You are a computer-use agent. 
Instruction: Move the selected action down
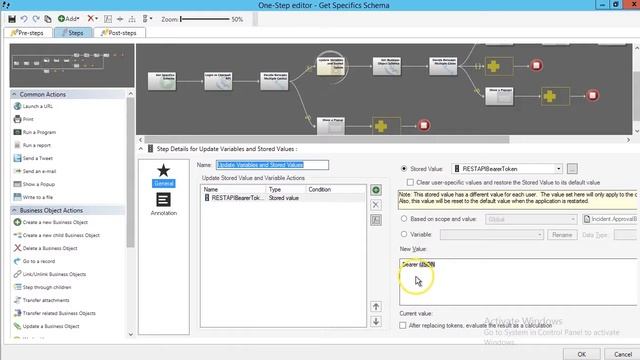tap(376, 321)
